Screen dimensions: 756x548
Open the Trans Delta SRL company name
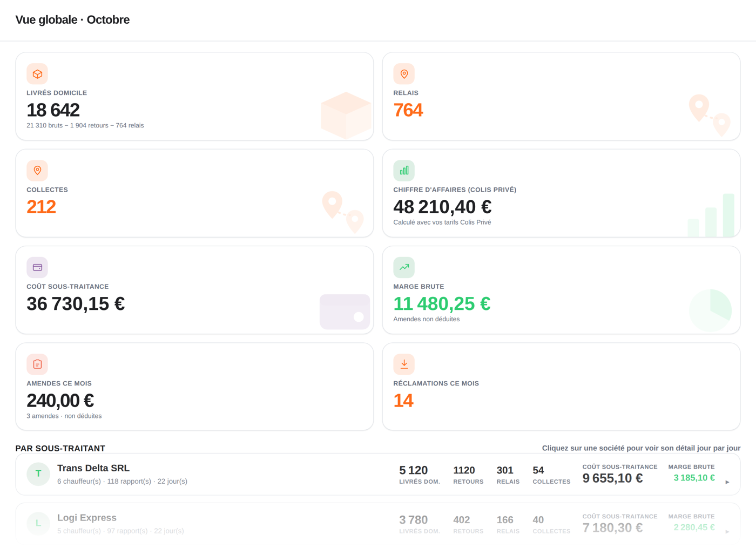[93, 468]
